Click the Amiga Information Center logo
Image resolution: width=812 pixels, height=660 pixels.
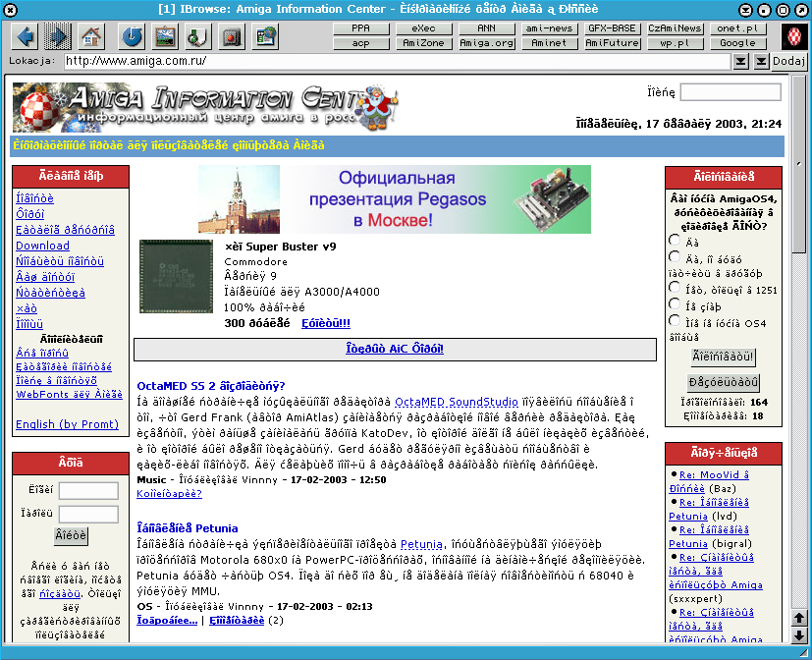(x=205, y=107)
